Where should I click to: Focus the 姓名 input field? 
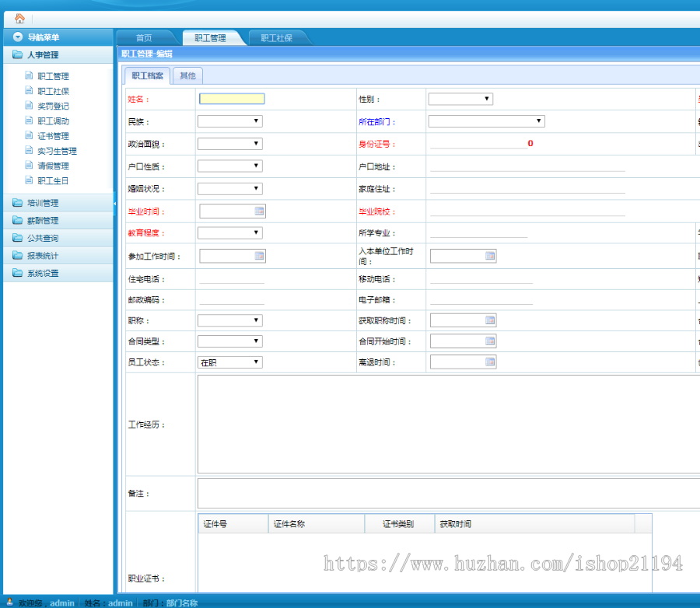[x=232, y=99]
